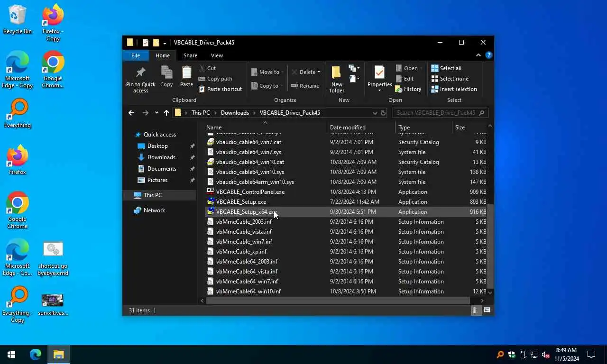
Task: Click the Rename command
Action: click(305, 86)
